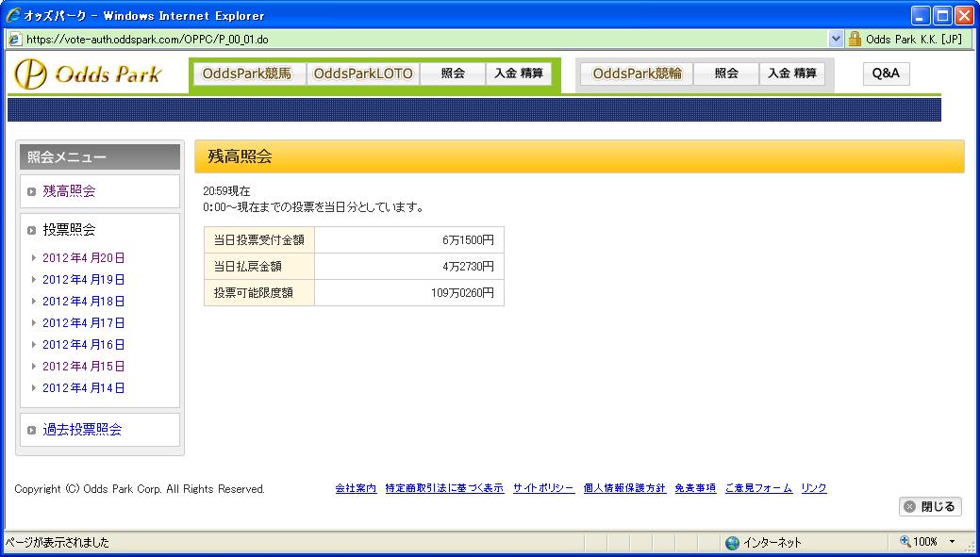
Task: Click the zoom magnifier icon
Action: 905,541
